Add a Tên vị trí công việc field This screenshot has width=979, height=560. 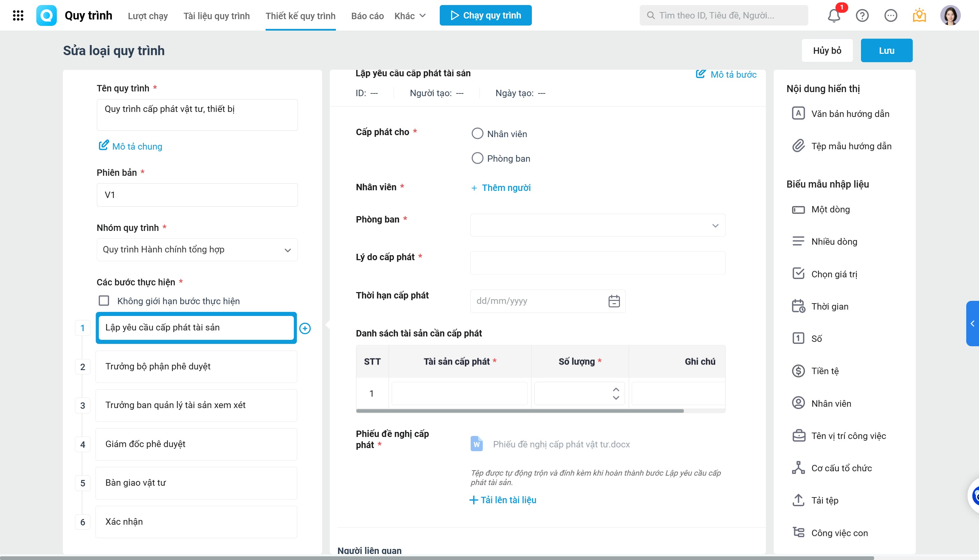[x=838, y=435]
